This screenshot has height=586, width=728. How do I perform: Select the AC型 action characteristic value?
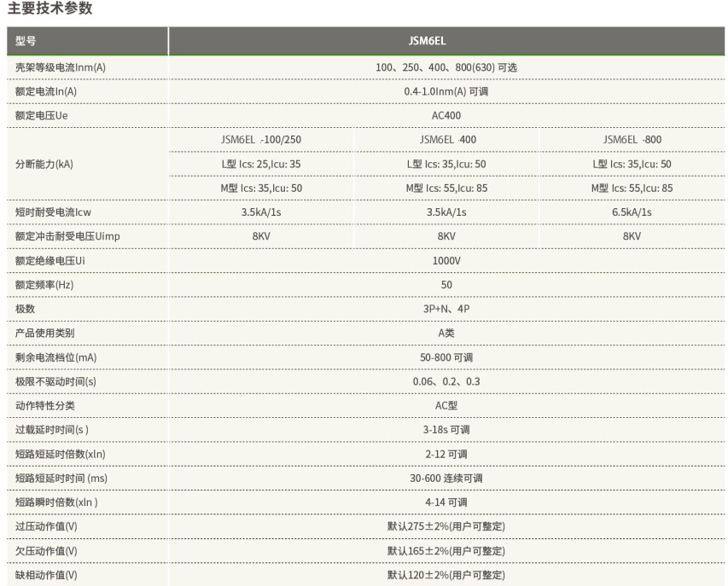(x=446, y=405)
